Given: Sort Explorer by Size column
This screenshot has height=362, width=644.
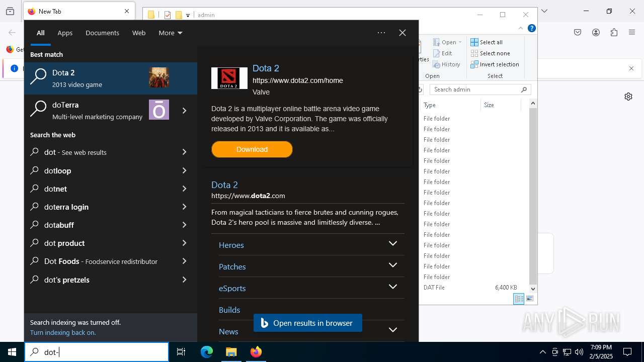Looking at the screenshot, I should click(501, 105).
